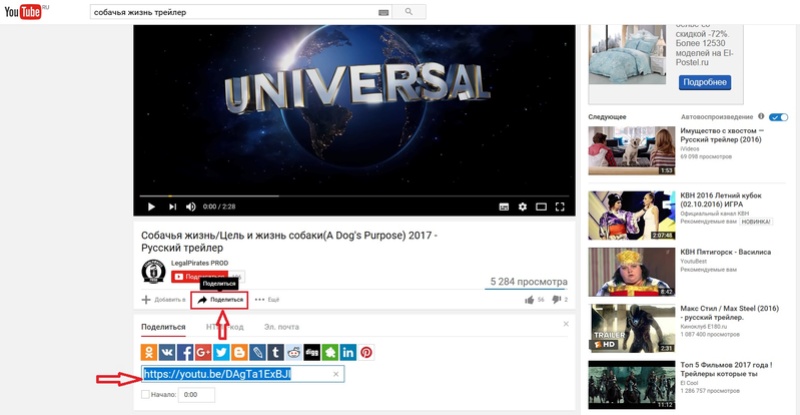Open Добавить в add-to menu

164,300
